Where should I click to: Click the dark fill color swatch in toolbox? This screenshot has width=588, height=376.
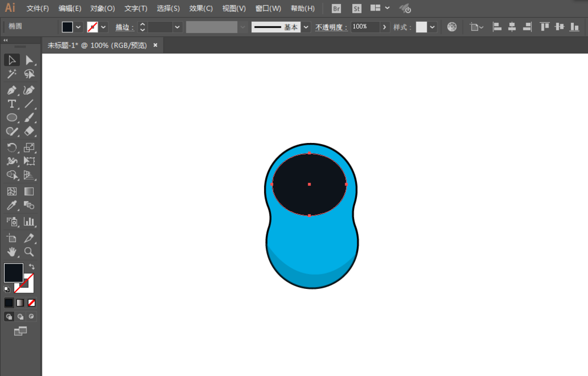pos(14,272)
